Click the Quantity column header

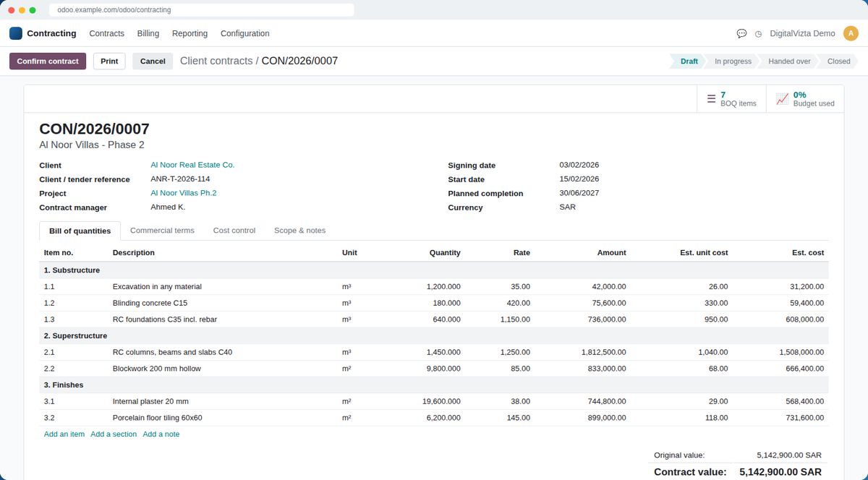tap(445, 253)
